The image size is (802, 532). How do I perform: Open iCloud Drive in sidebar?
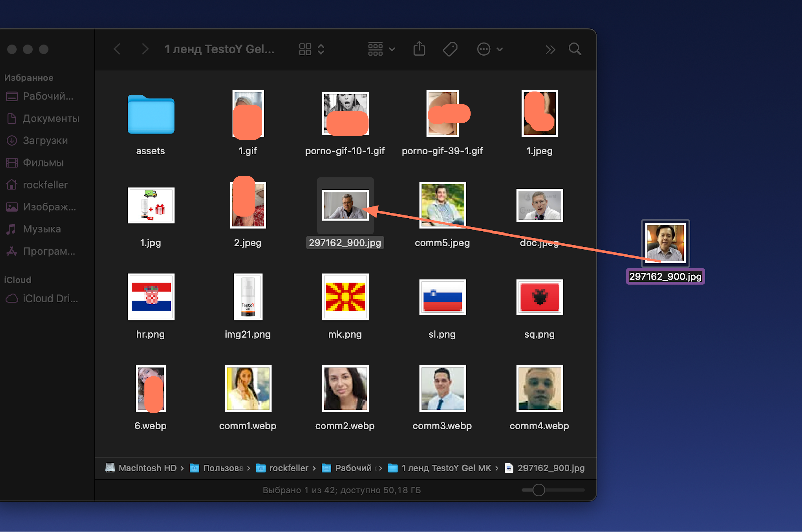[x=42, y=298]
